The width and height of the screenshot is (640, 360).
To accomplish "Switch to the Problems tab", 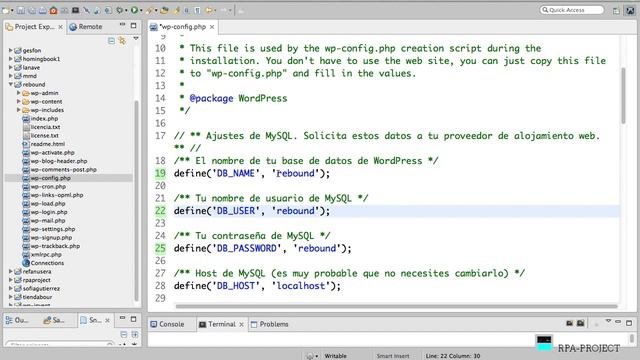I will point(269,324).
